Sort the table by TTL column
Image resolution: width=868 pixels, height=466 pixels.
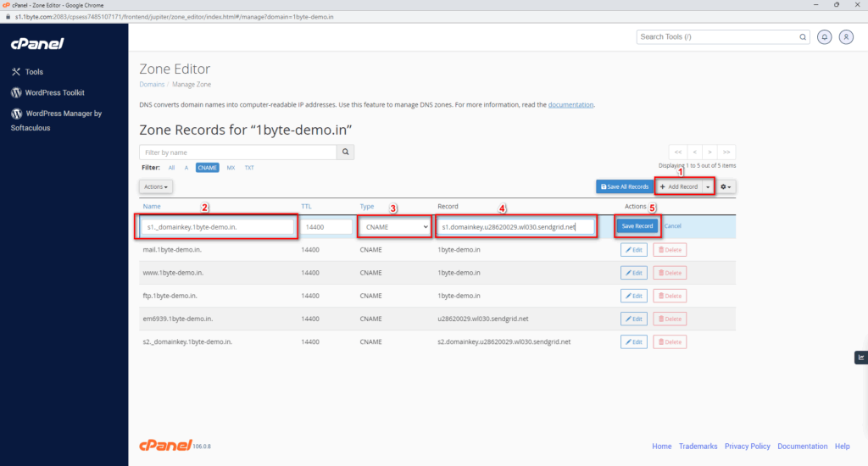(306, 207)
